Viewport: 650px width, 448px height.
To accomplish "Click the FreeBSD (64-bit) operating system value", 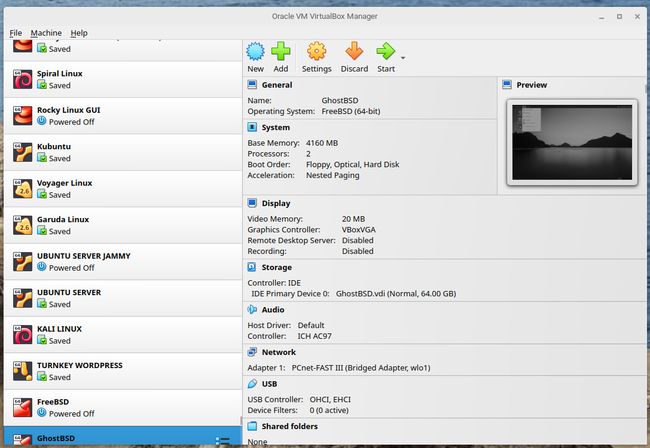I will (351, 111).
